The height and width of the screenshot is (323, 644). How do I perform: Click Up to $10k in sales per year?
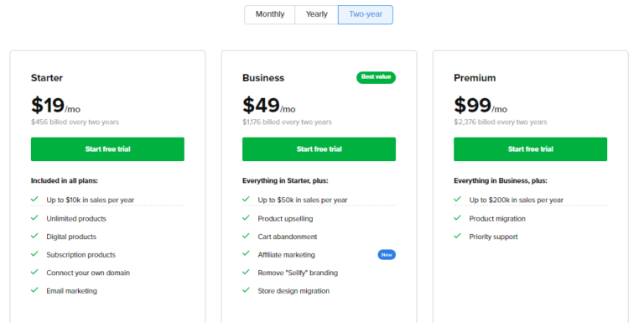click(91, 201)
